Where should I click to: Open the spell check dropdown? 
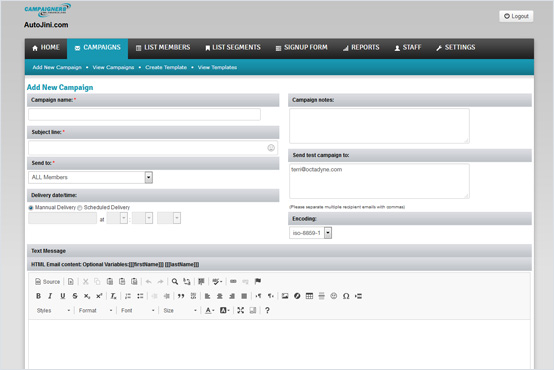pos(217,282)
